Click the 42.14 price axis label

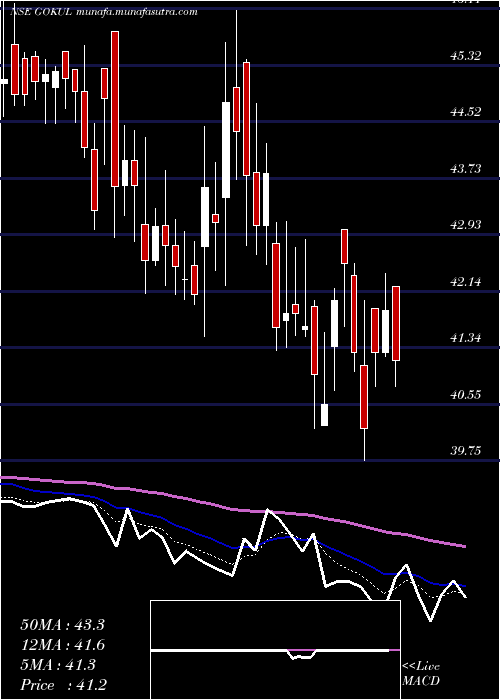465,282
